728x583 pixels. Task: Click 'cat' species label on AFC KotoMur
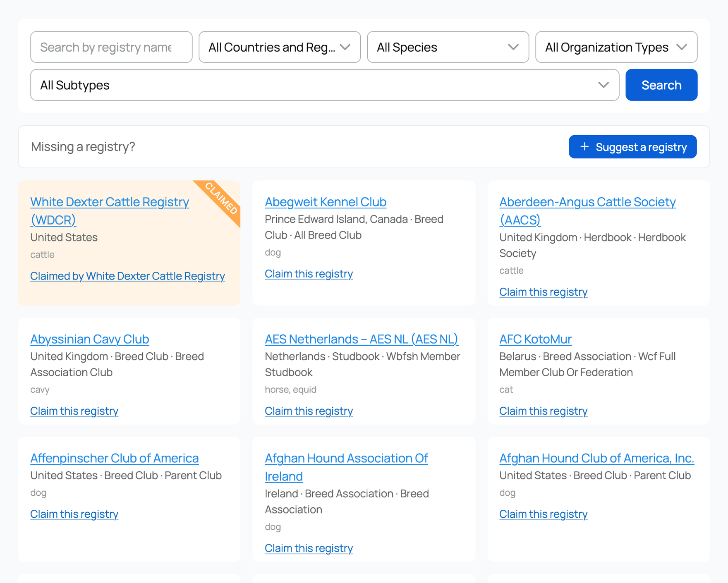(506, 389)
